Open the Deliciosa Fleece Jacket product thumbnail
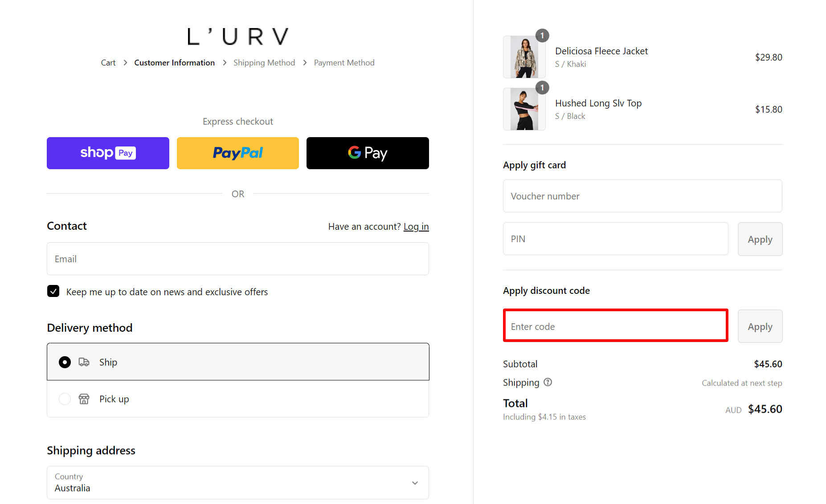The image size is (826, 504). 524,57
